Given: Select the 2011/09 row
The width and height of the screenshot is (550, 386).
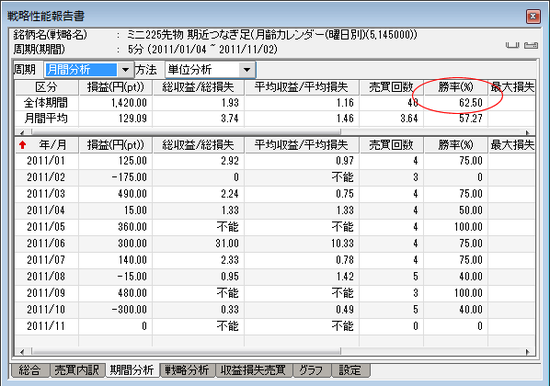Looking at the screenshot, I should pos(275,293).
